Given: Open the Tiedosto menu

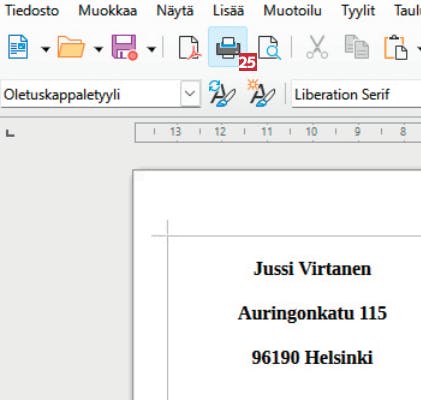Looking at the screenshot, I should pos(32,10).
